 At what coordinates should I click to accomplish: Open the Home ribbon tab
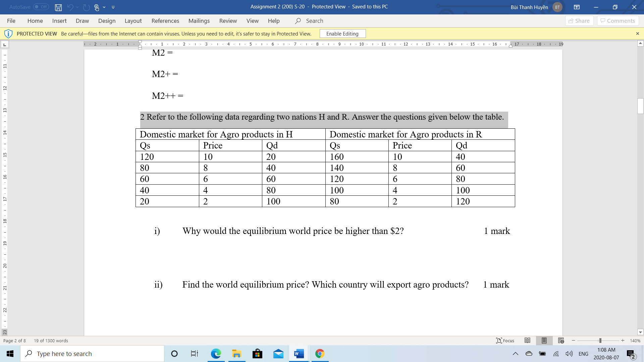tap(35, 21)
